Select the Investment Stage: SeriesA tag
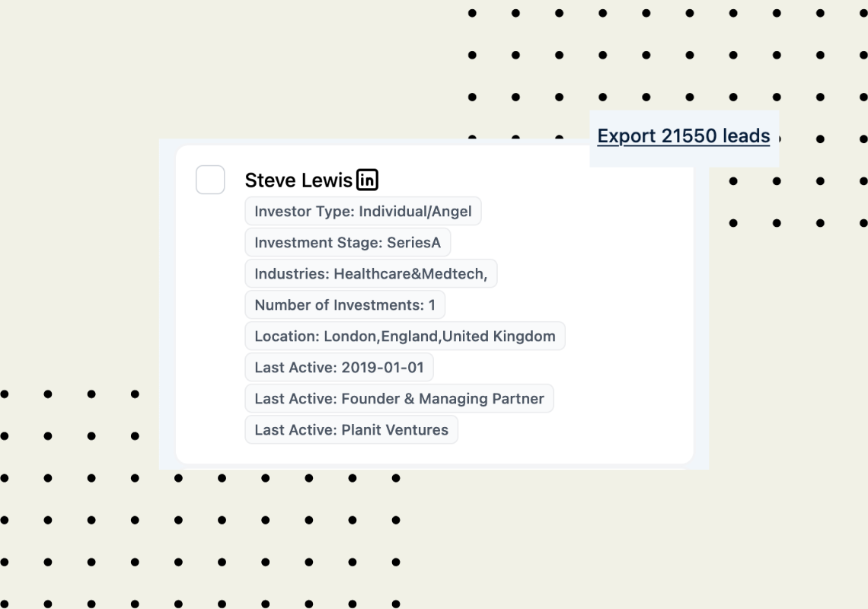The height and width of the screenshot is (609, 868). point(348,243)
